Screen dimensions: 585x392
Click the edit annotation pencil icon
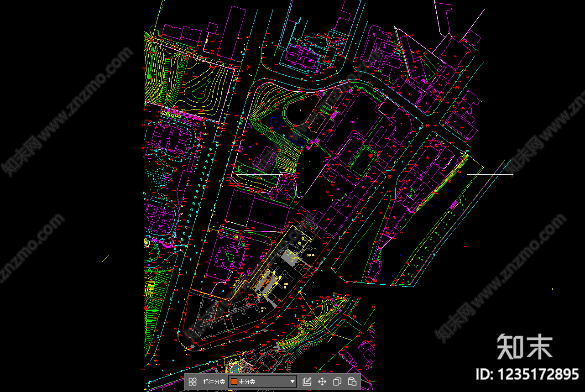pyautogui.click(x=307, y=382)
